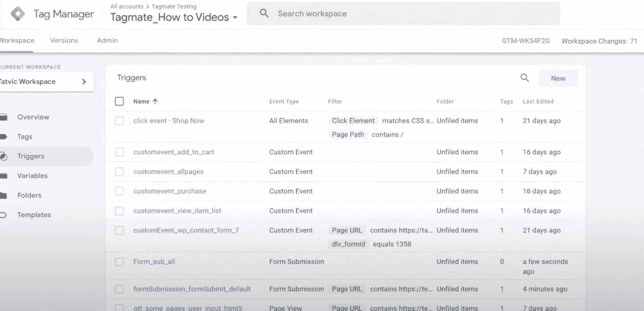The image size is (644, 311).
Task: Click the search workspace magnifier icon
Action: click(264, 13)
